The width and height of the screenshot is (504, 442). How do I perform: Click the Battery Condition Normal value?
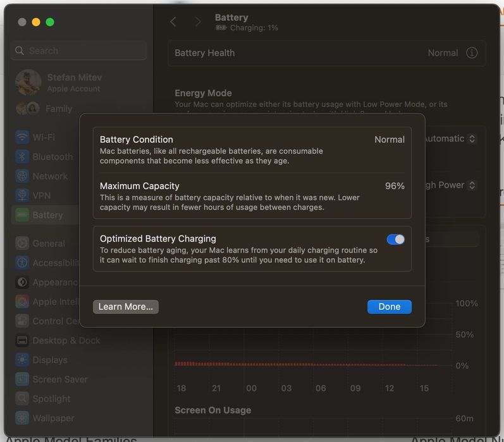tap(390, 140)
